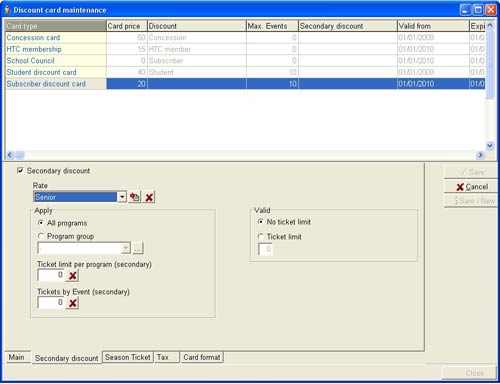The height and width of the screenshot is (384, 500).
Task: Minimize the Discount card maintenance window
Action: tap(466, 10)
